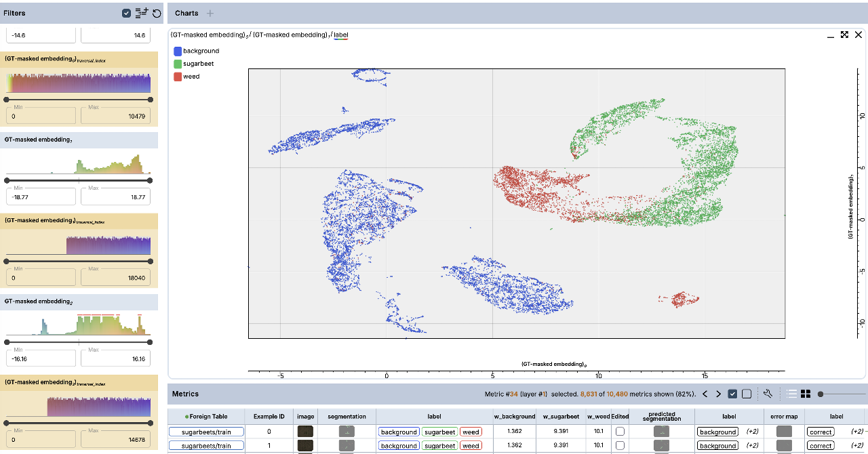Click the thumbnail size slider handle in the Metrics toolbar
This screenshot has width=868, height=454.
click(x=821, y=394)
